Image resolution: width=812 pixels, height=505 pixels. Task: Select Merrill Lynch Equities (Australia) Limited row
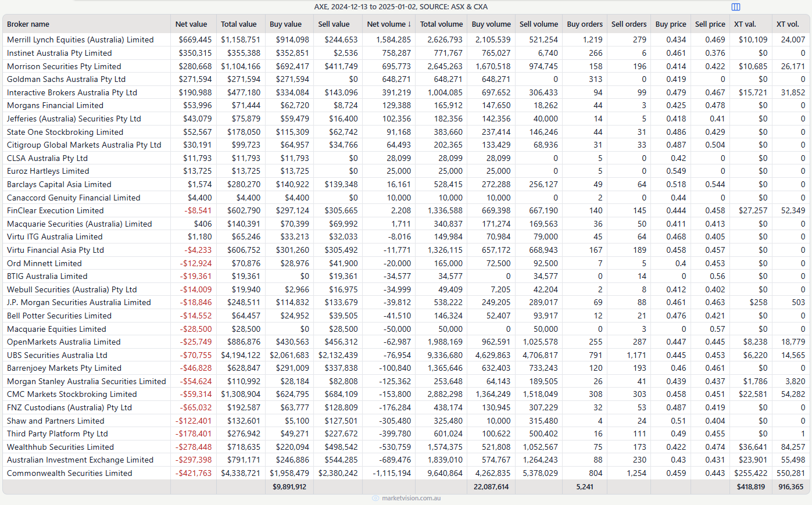tap(406, 40)
